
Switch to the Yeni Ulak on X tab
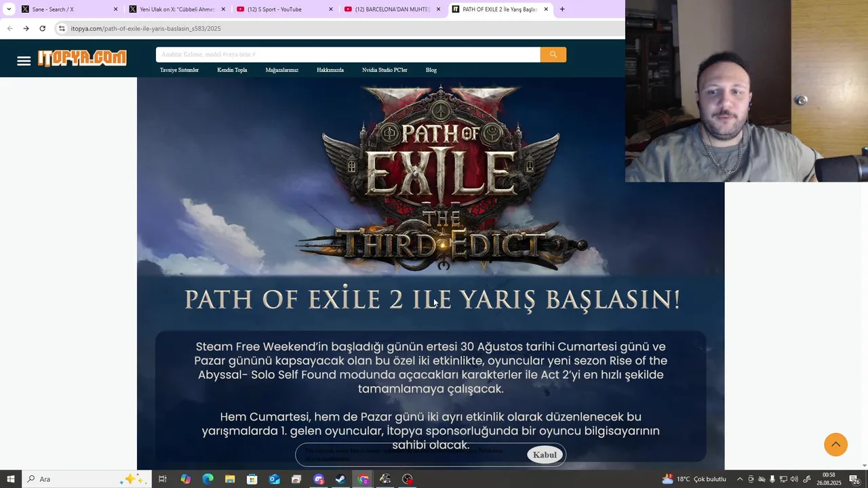[x=176, y=9]
